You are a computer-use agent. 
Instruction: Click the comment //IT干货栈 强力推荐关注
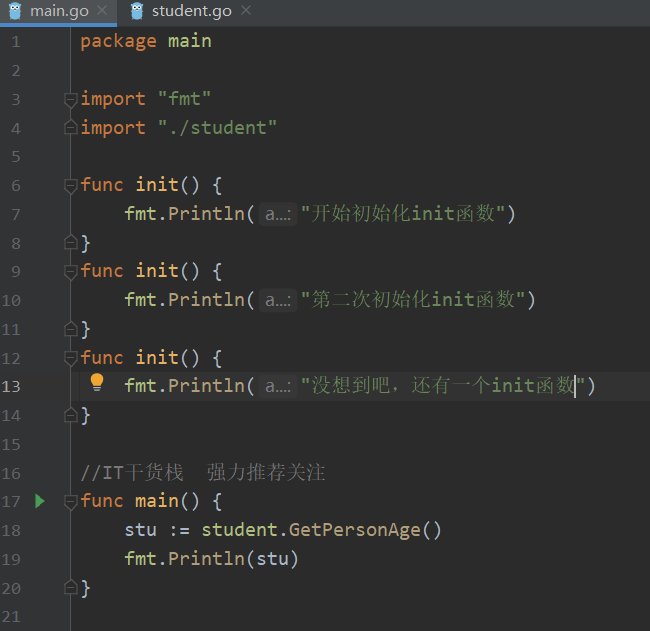coord(203,473)
